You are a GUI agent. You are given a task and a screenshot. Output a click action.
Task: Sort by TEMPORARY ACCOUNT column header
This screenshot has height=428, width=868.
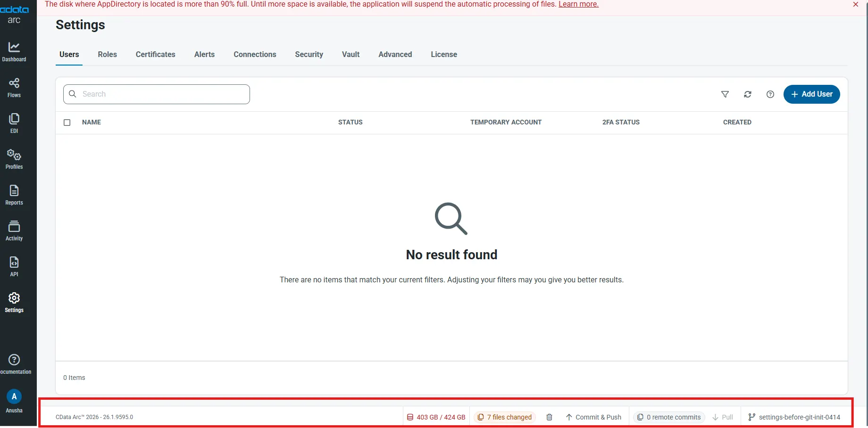tap(506, 122)
